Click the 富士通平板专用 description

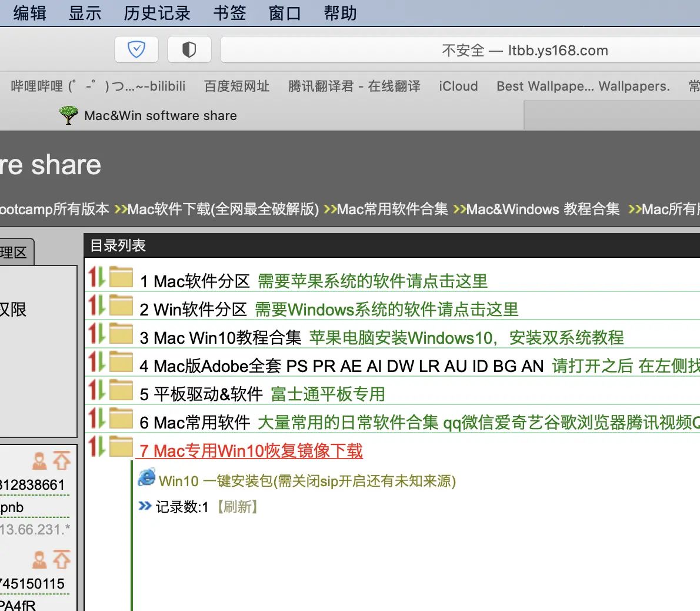tap(328, 394)
